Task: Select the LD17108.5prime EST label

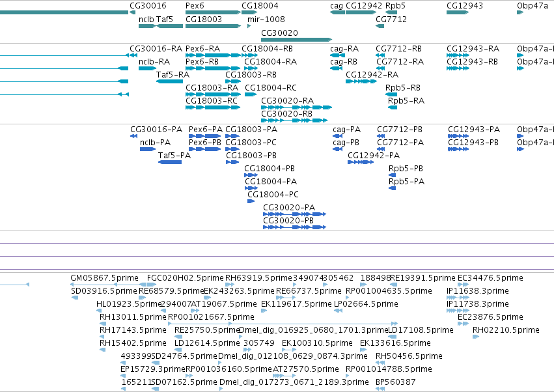Action: [x=421, y=329]
